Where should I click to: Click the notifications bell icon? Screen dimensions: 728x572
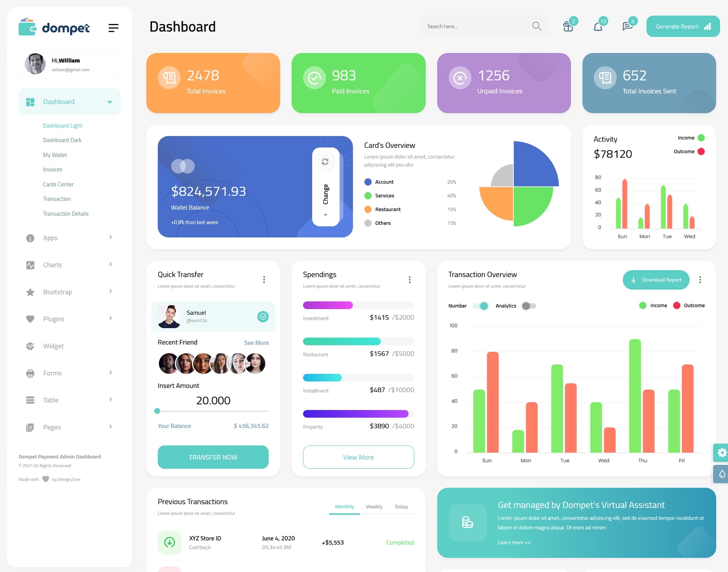[x=598, y=27]
